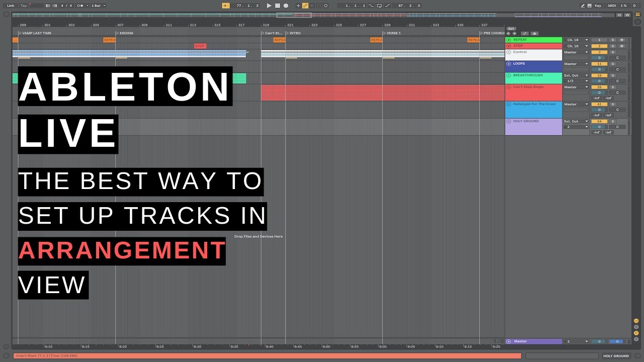The image size is (644, 362).
Task: Arm the Arrangement Record button
Action: 286,6
